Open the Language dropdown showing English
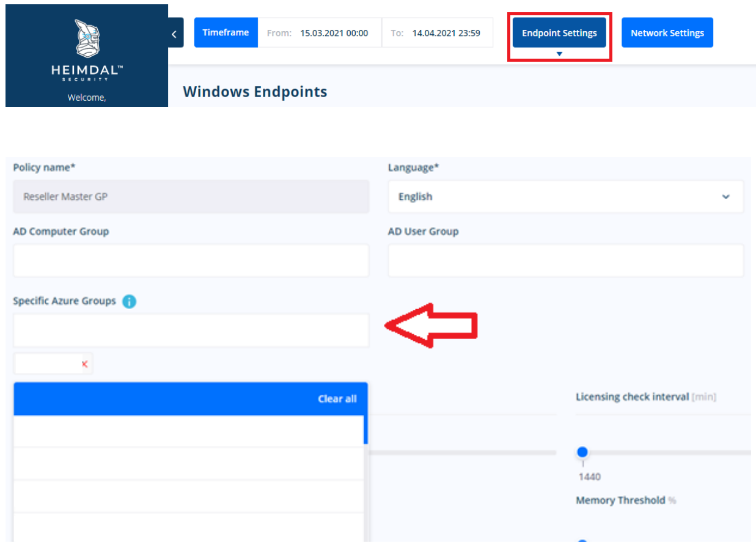756x542 pixels. [565, 197]
